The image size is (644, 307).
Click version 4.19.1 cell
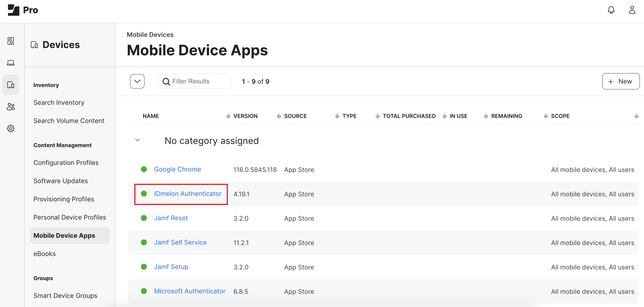pyautogui.click(x=242, y=194)
